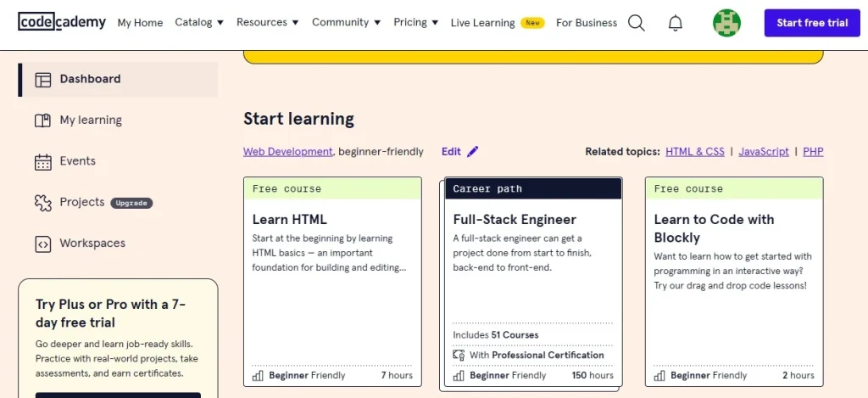
Task: Click difficulty bars icon on Full-Stack Engineer card
Action: pos(459,375)
